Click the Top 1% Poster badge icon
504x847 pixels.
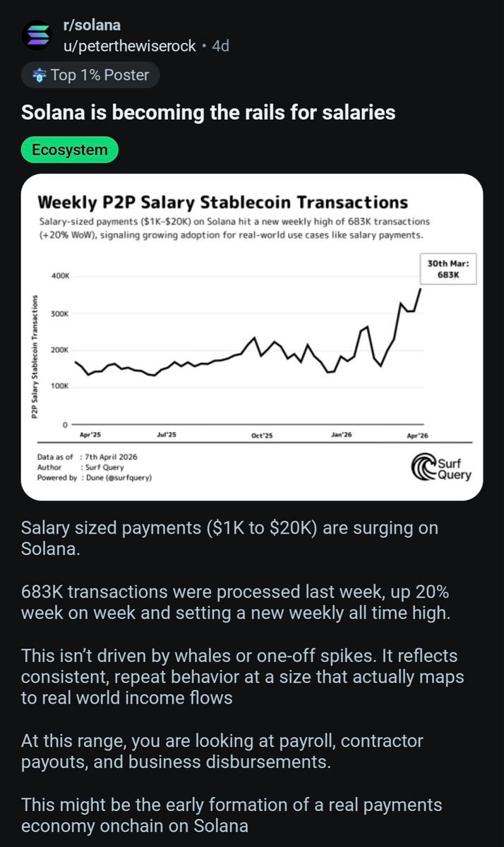[42, 76]
